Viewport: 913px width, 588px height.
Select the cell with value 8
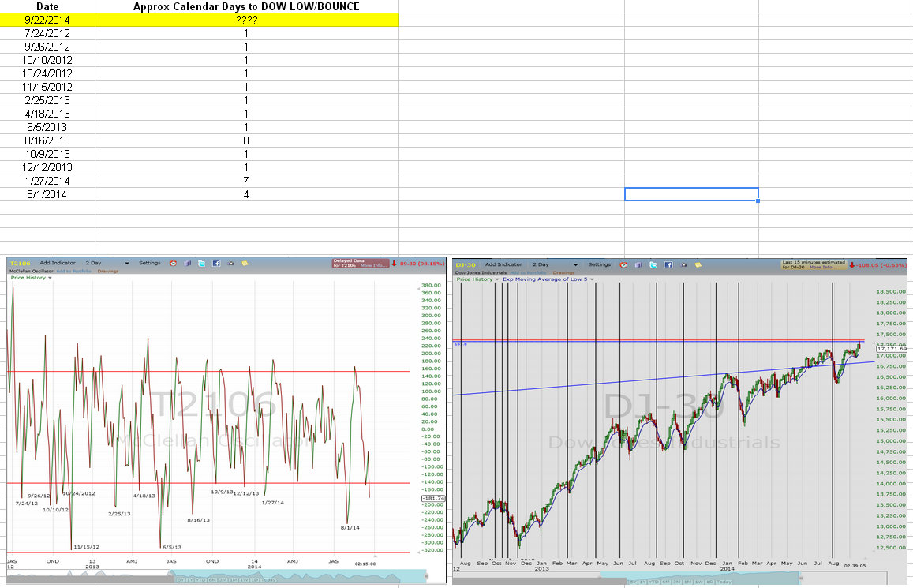(246, 140)
